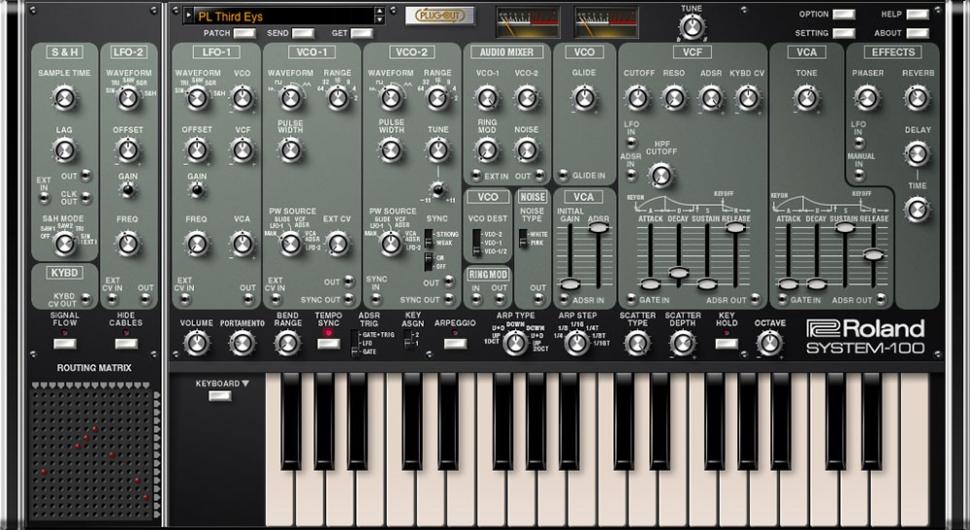Click the S&H Sample Time knob
Image resolution: width=970 pixels, height=530 pixels.
click(64, 97)
